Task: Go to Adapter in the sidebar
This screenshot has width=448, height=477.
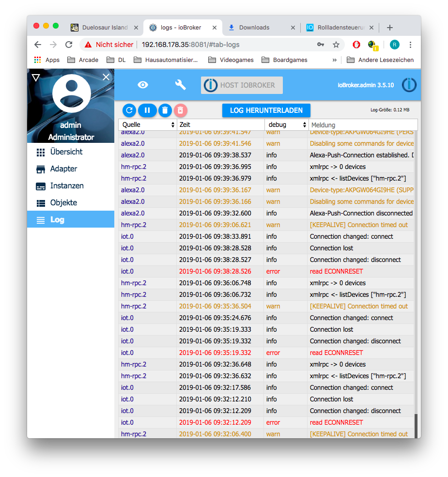Action: [x=71, y=169]
